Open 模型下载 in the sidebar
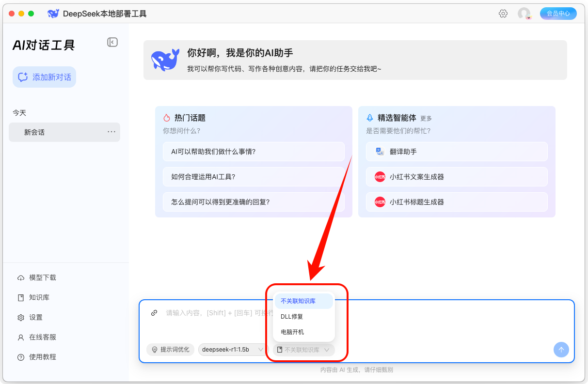Viewport: 588px width, 384px height. coord(43,277)
